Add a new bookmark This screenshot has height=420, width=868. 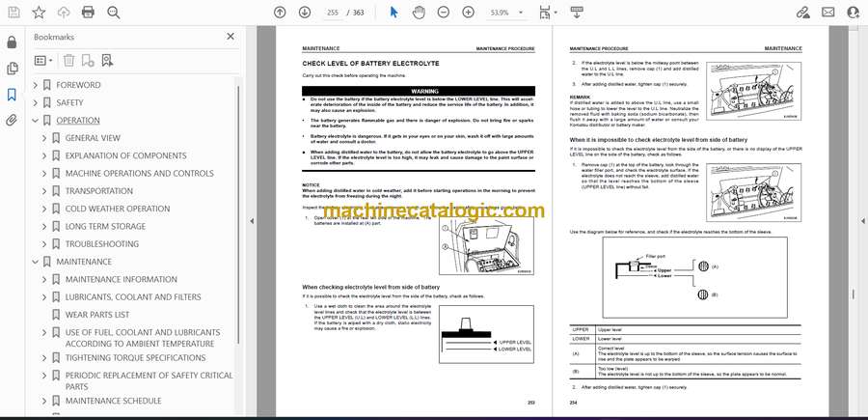pyautogui.click(x=88, y=61)
